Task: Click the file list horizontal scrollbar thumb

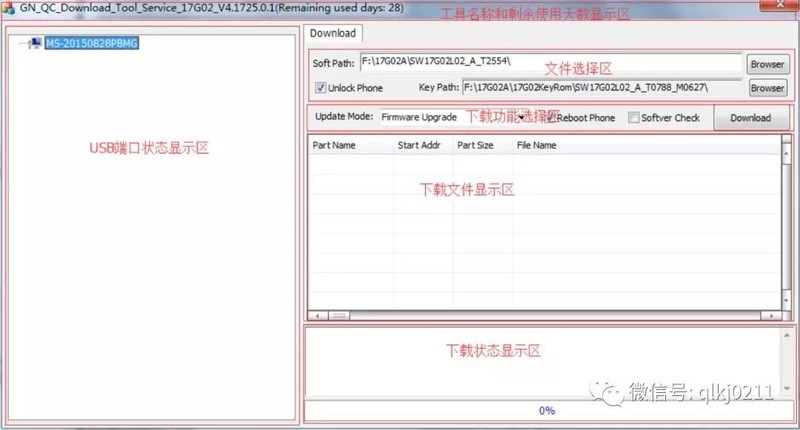Action: point(339,316)
